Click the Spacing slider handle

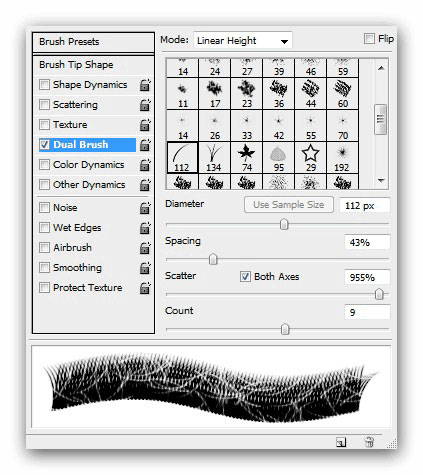click(213, 259)
